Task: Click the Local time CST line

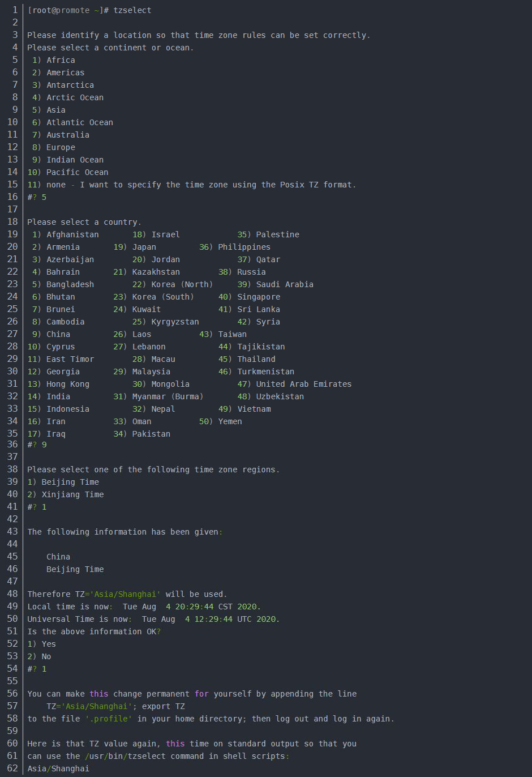Action: pos(144,607)
